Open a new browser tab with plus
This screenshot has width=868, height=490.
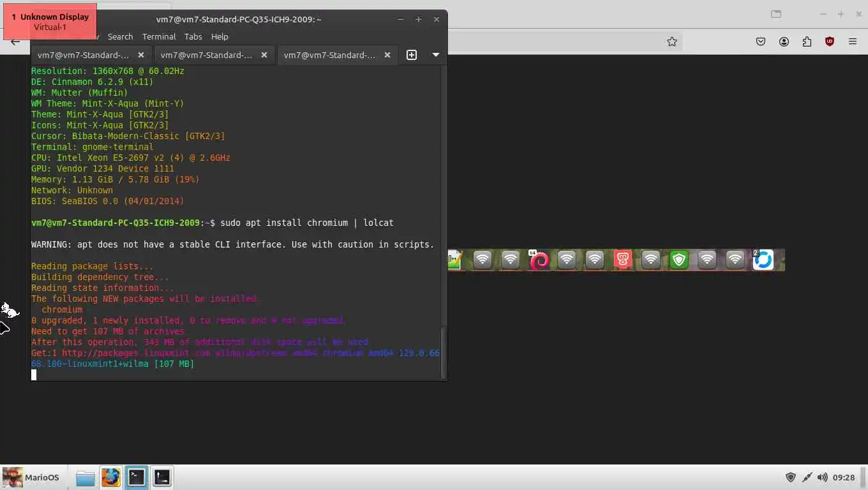pyautogui.click(x=841, y=14)
